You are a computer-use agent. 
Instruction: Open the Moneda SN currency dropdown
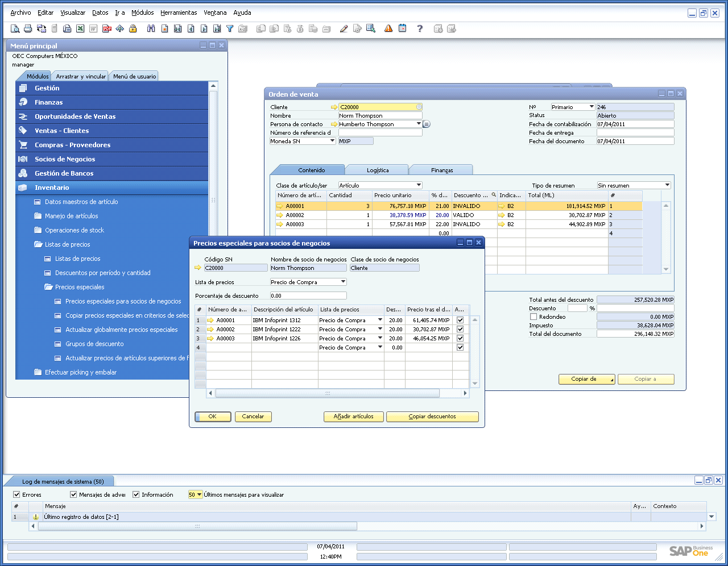point(333,140)
